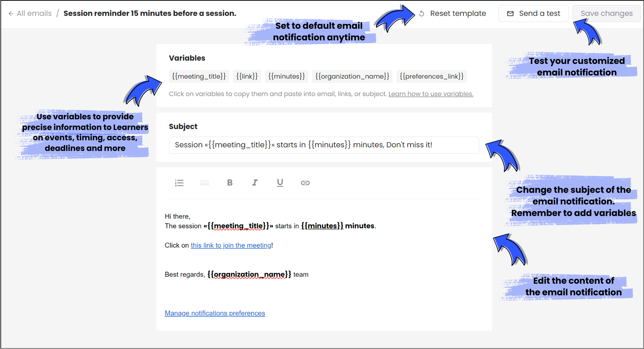
Task: Insert a bulleted list in the editor
Action: pos(204,183)
